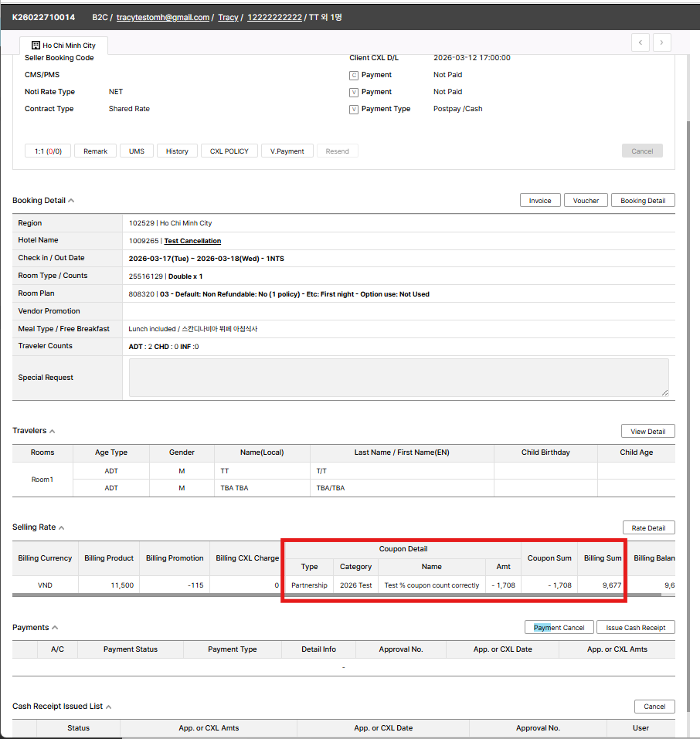Viewport: 700px width, 739px height.
Task: Collapse the Selling Rate section
Action: tap(62, 528)
